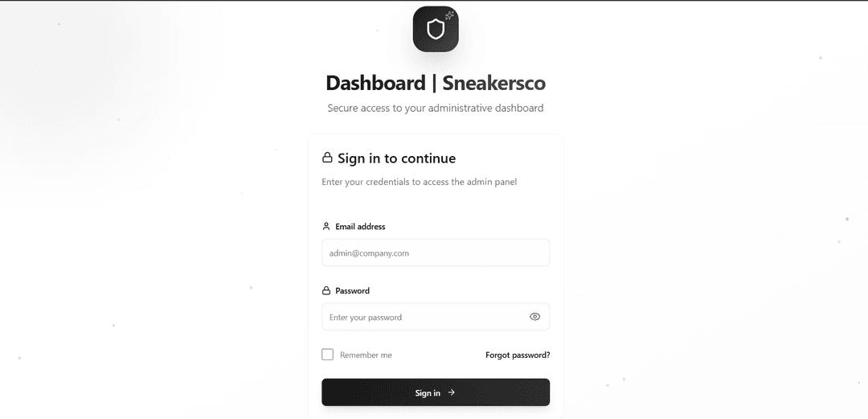Click the "Secure access" subtitle text
Image resolution: width=868 pixels, height=419 pixels.
tap(436, 108)
